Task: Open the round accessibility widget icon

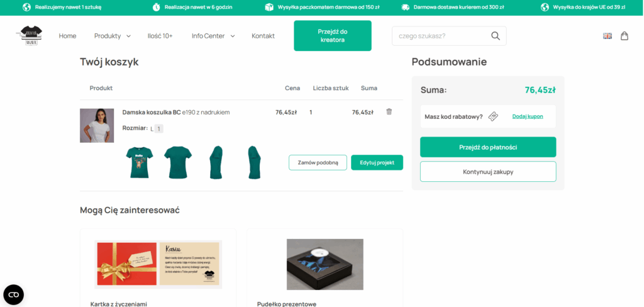Action: pyautogui.click(x=14, y=294)
